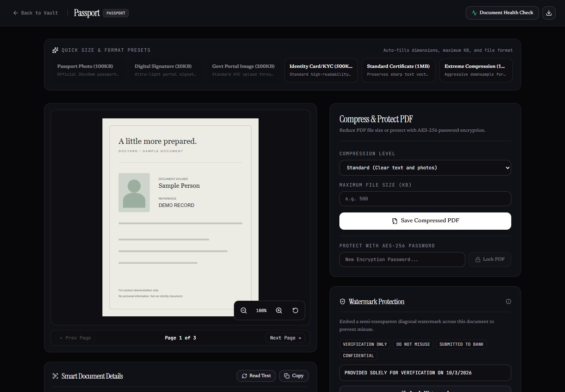Click the "Smart Document Details" heading
Screen dimensions: 565x392
92,376
